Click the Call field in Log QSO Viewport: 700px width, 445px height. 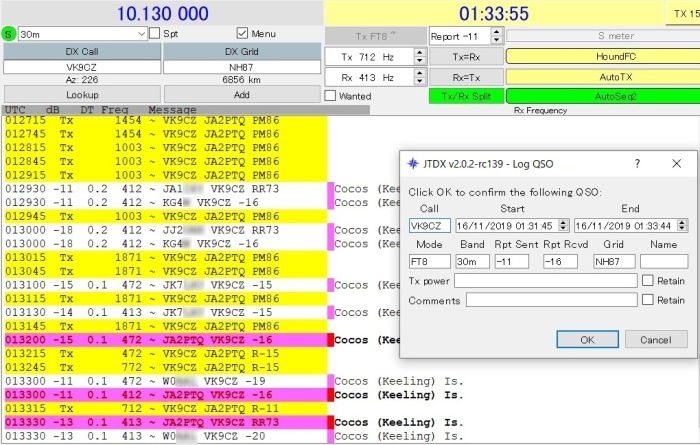(429, 225)
